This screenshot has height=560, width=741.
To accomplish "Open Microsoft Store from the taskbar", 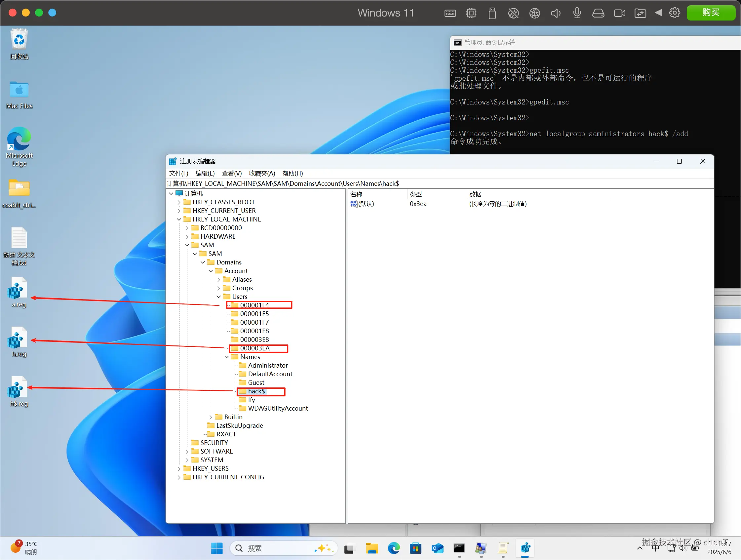I will coord(415,548).
